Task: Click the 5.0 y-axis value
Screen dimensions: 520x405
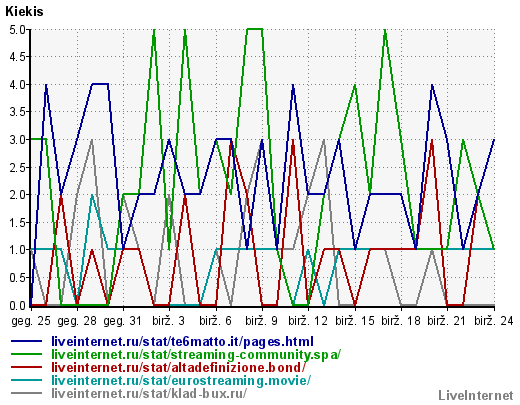Action: pyautogui.click(x=17, y=30)
